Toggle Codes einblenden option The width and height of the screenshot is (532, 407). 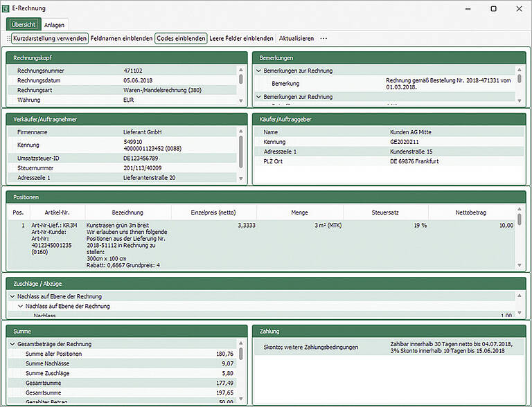pyautogui.click(x=181, y=38)
